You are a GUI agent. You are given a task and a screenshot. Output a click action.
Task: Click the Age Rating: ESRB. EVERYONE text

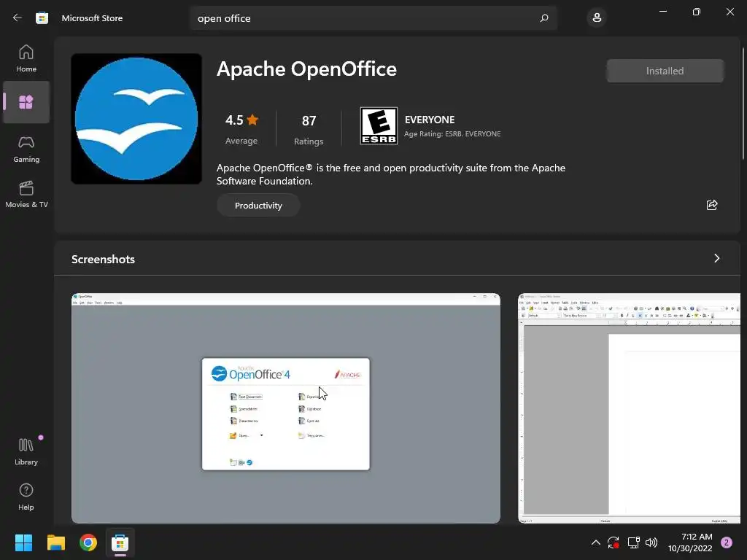(x=452, y=134)
